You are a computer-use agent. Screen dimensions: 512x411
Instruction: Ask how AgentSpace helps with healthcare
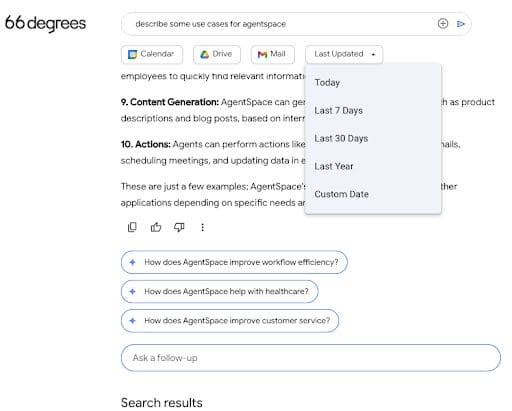pyautogui.click(x=220, y=292)
